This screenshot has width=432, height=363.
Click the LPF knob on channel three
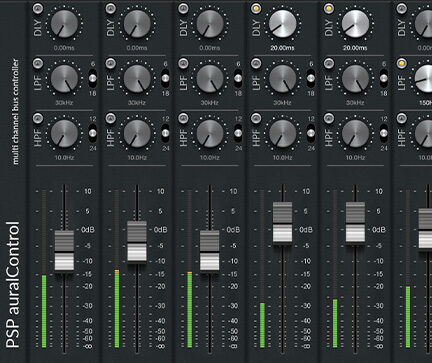click(210, 78)
